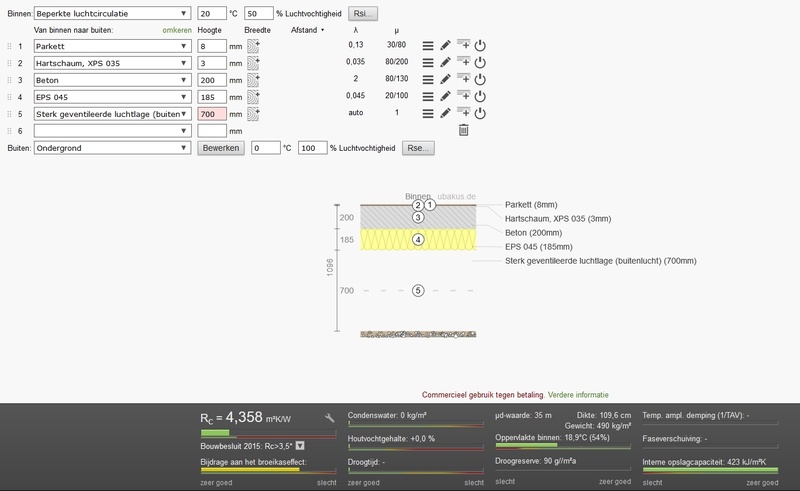This screenshot has height=491, width=800.
Task: Grab the drag handle of layer 3
Action: 9,80
